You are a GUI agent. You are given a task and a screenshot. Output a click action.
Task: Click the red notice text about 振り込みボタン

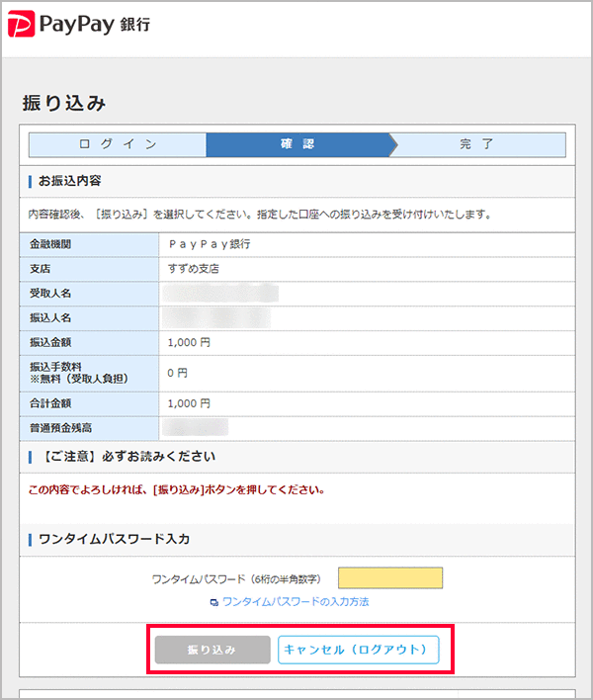(x=177, y=489)
